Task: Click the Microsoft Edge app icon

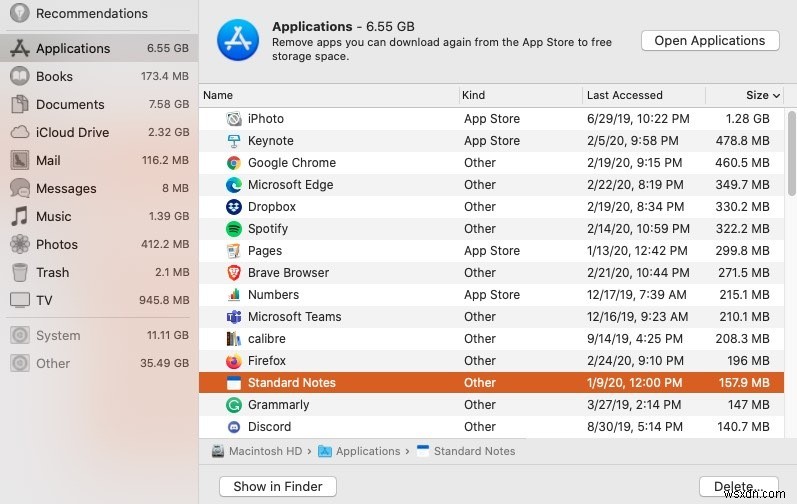Action: pyautogui.click(x=234, y=185)
